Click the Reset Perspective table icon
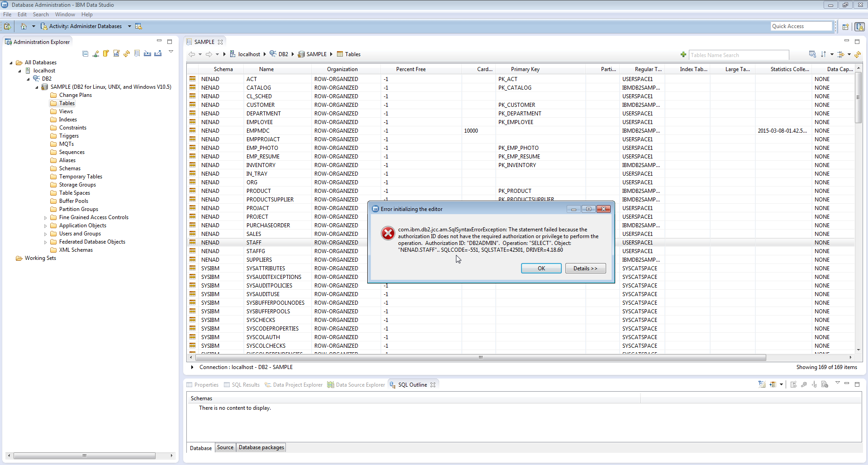 pyautogui.click(x=138, y=26)
